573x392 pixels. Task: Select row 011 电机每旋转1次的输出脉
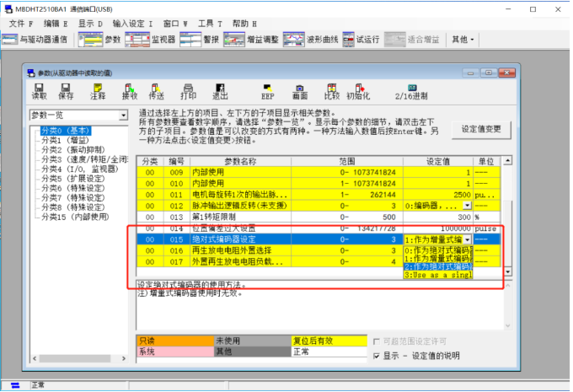319,195
